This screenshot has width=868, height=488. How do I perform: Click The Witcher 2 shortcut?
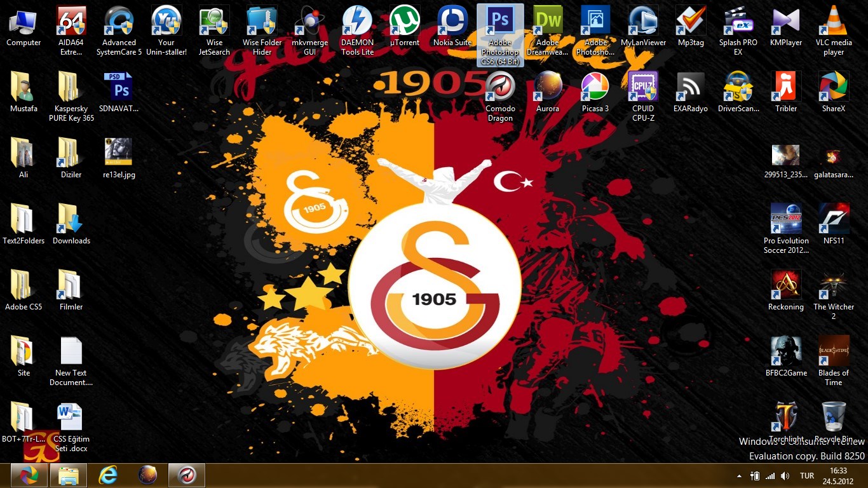tap(834, 295)
